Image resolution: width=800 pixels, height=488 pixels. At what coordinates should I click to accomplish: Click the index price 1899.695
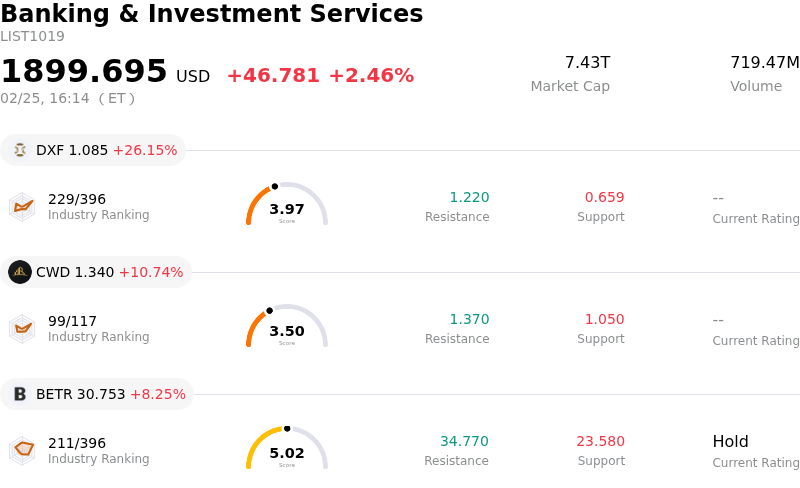tap(84, 72)
